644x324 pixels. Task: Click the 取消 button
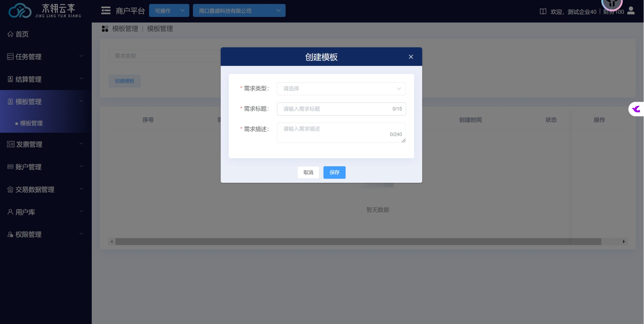pos(308,172)
